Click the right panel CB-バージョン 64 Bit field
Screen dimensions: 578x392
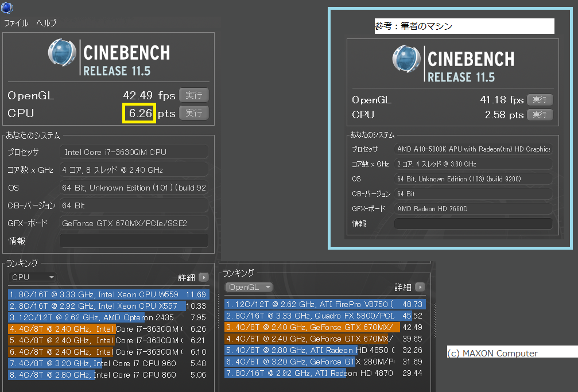tap(474, 193)
